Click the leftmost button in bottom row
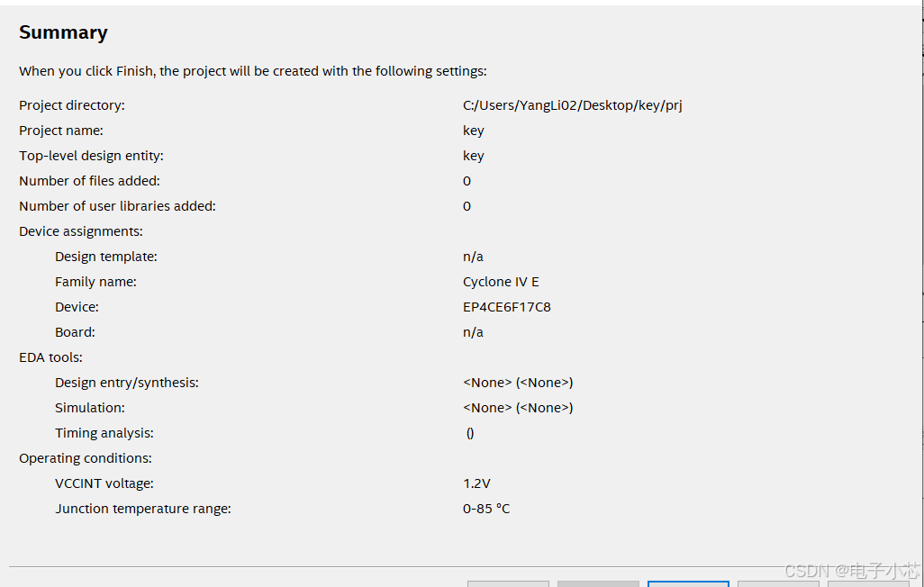 pos(508,583)
